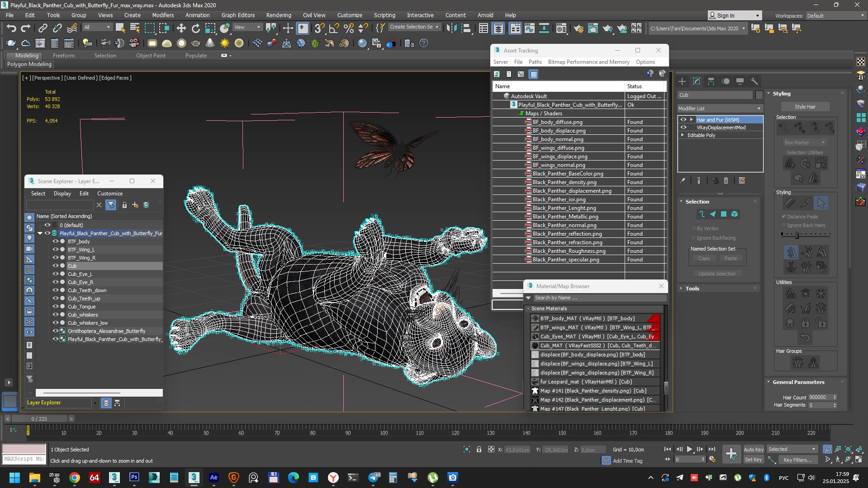The image size is (868, 488).
Task: Click the Undo arrow in main toolbar
Action: point(11,28)
